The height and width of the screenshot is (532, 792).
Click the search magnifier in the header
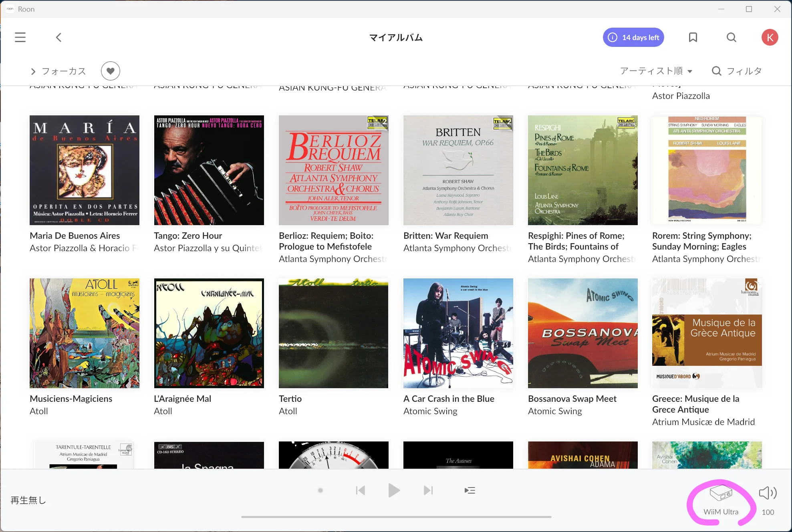(731, 37)
